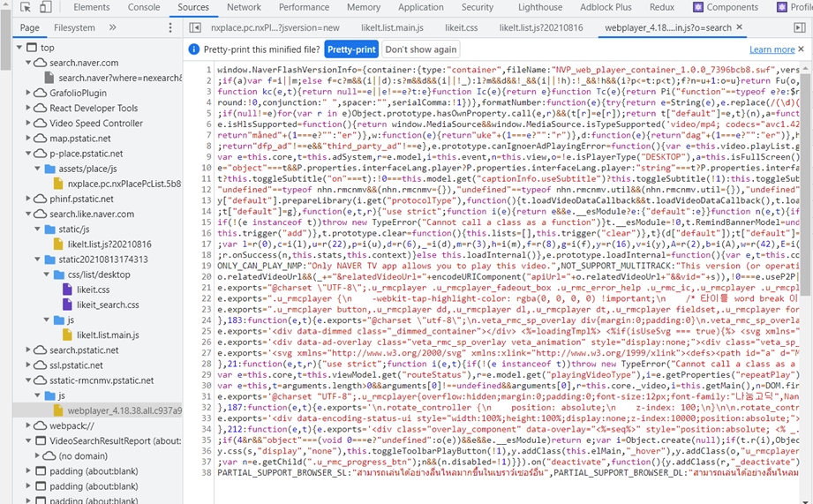Open the likeit.css file tab
The height and width of the screenshot is (504, 813).
(x=461, y=27)
